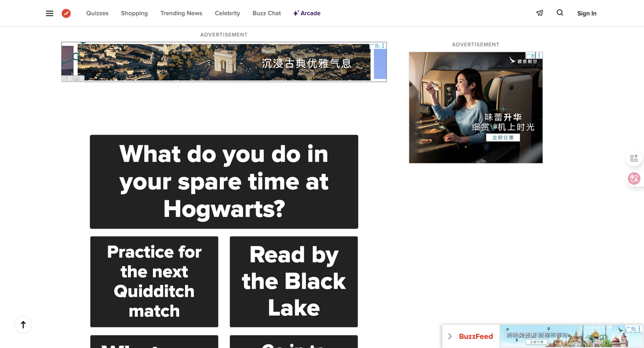Click the BuzzFeed red trending logo
The height and width of the screenshot is (348, 644).
coord(66,14)
